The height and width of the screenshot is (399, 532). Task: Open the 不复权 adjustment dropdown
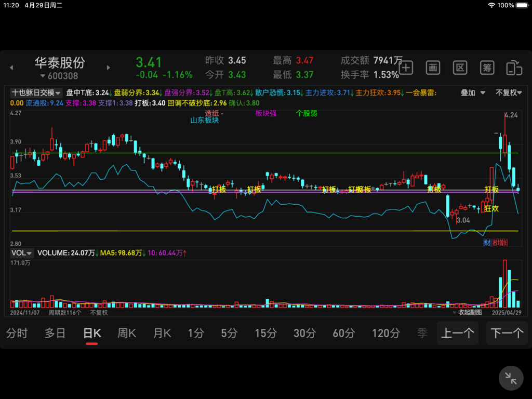[x=509, y=92]
